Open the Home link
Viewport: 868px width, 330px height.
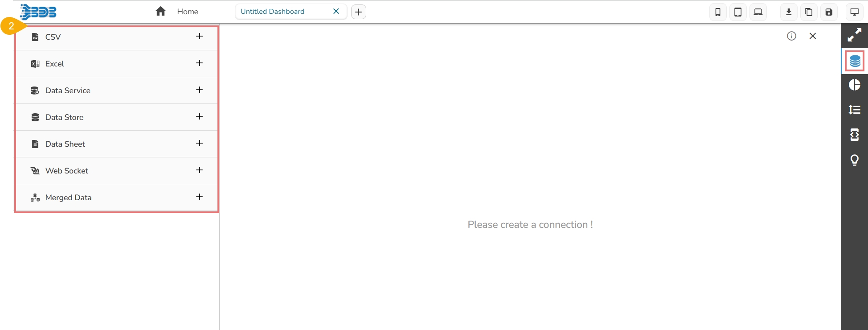(x=188, y=12)
